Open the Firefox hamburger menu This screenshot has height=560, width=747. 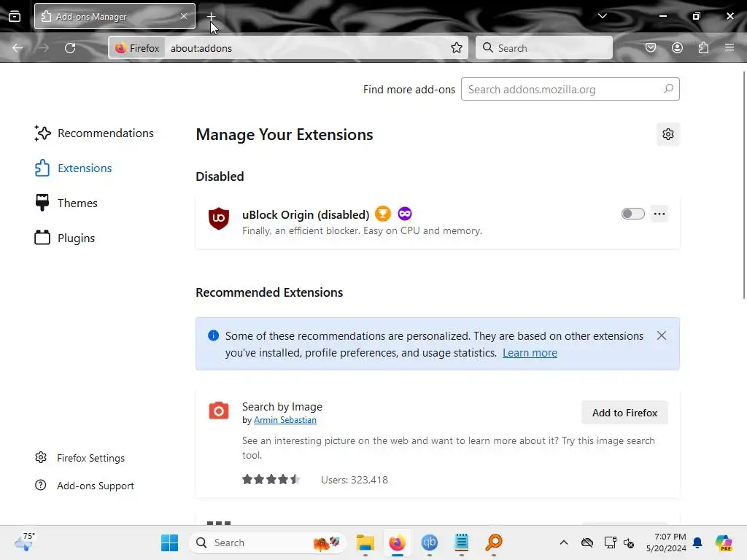(x=729, y=48)
